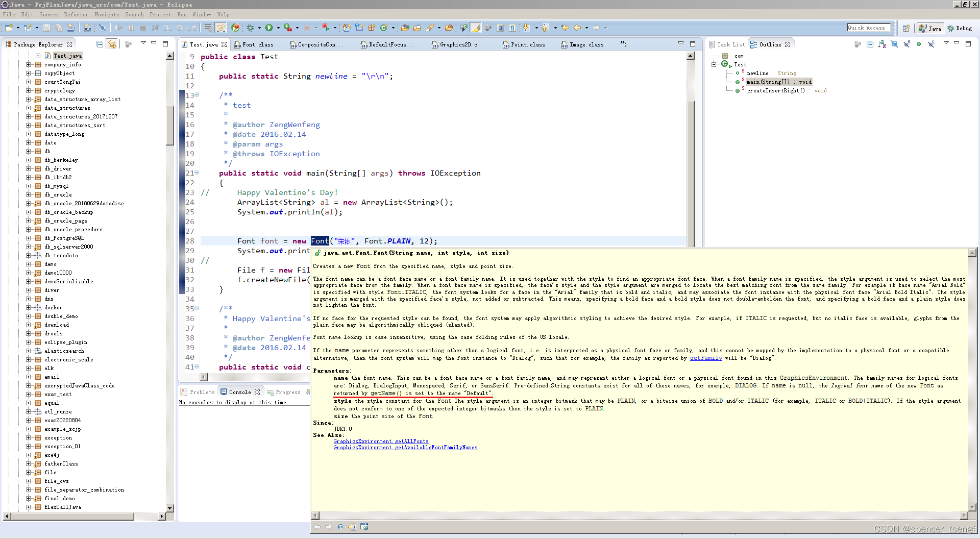
Task: Click inside the Quick Access field
Action: (x=869, y=27)
